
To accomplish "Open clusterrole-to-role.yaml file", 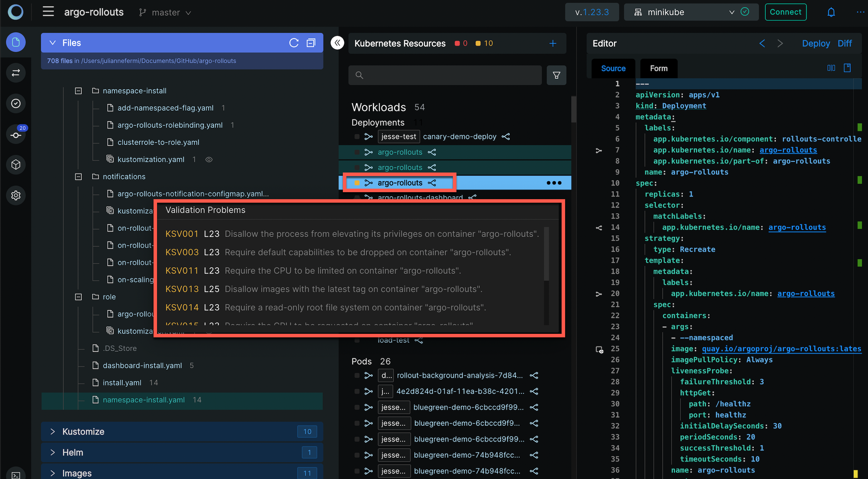I will 158,142.
